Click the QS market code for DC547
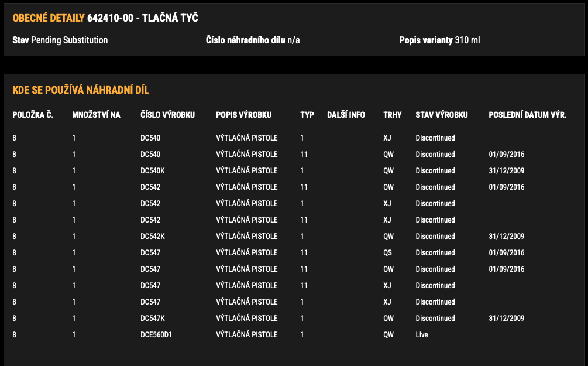The image size is (588, 366). point(388,253)
